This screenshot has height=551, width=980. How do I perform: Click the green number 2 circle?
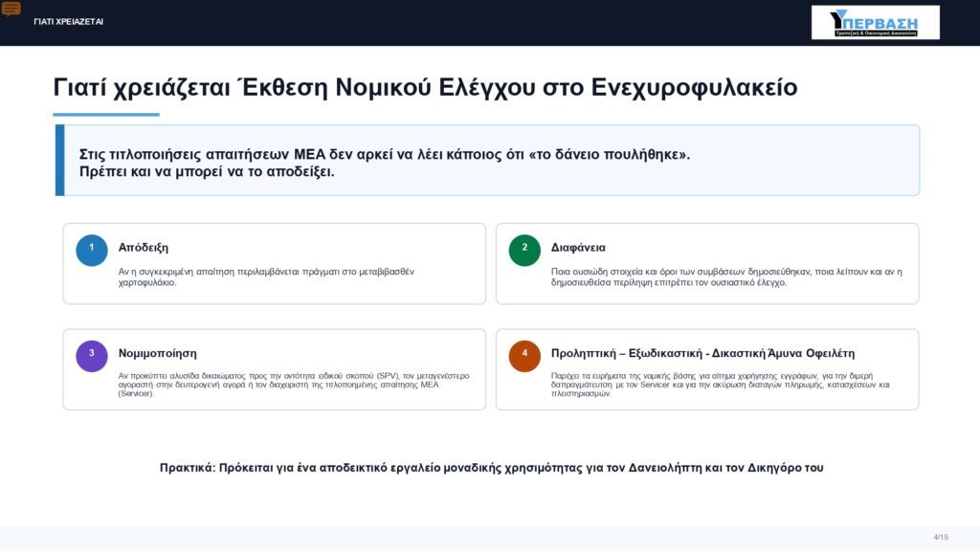524,251
